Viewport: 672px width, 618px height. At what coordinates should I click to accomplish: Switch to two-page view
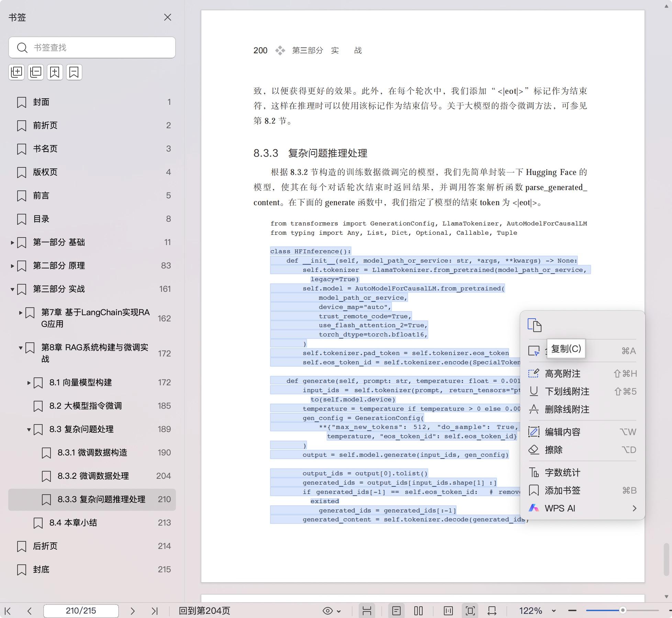[x=418, y=611]
